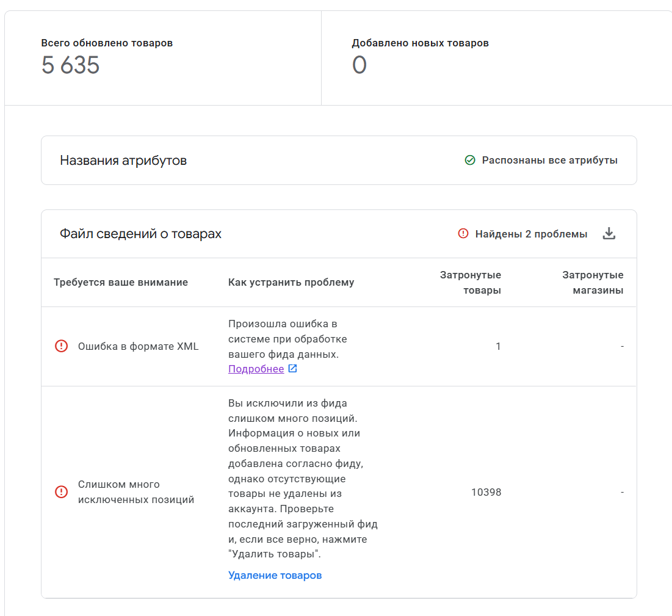
Task: Click the 'Файл сведений о товарах' heading
Action: [x=140, y=234]
